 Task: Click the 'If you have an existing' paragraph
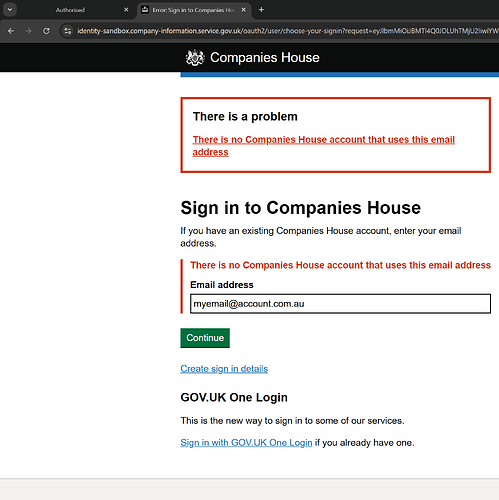click(321, 237)
